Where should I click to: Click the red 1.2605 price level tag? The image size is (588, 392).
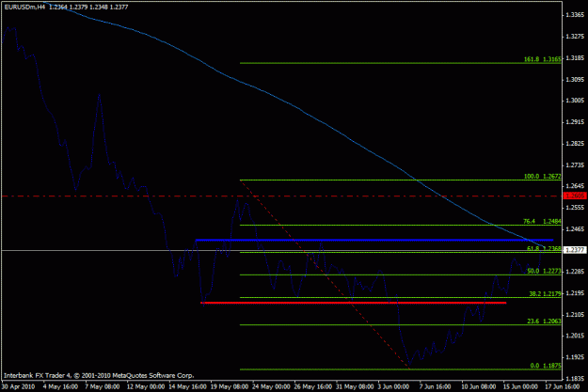[x=575, y=196]
